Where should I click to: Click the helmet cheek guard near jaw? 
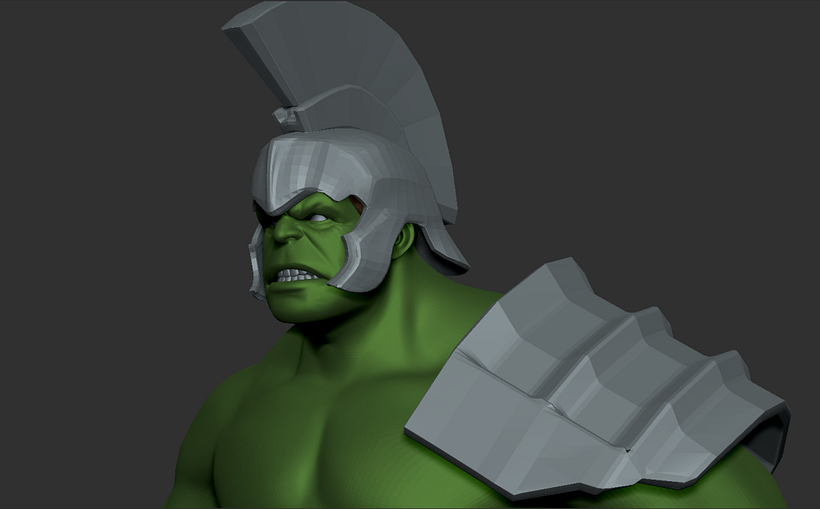(x=366, y=251)
